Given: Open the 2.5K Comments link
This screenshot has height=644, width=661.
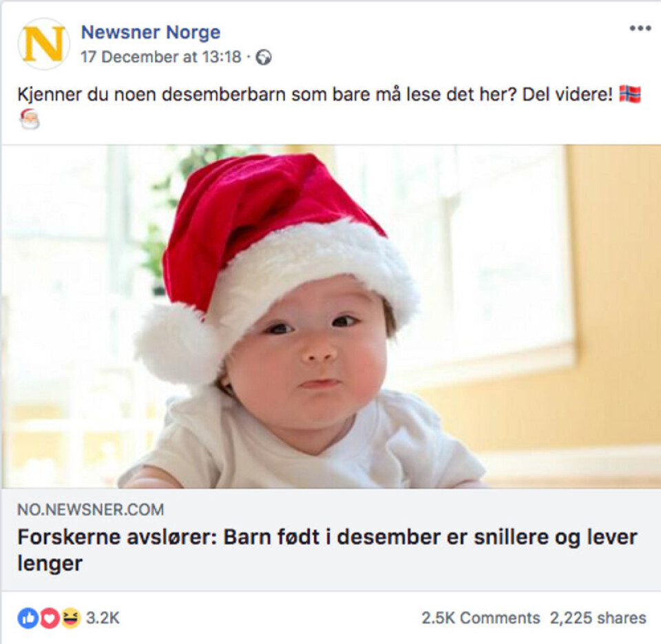Looking at the screenshot, I should [481, 618].
